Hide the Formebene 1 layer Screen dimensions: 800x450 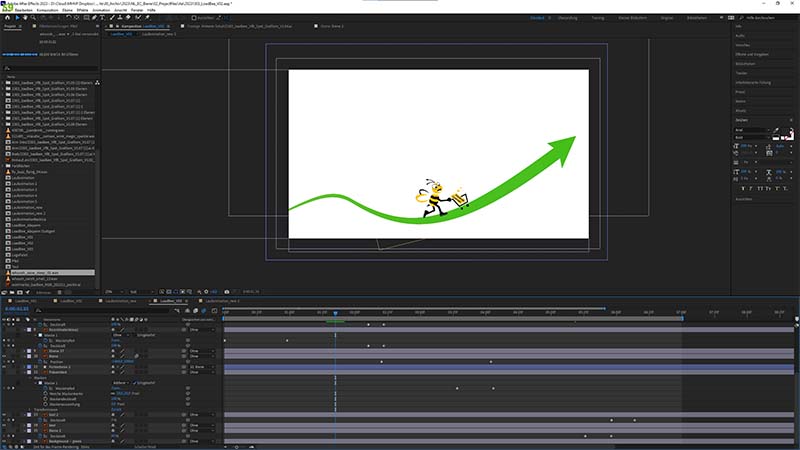tap(4, 367)
